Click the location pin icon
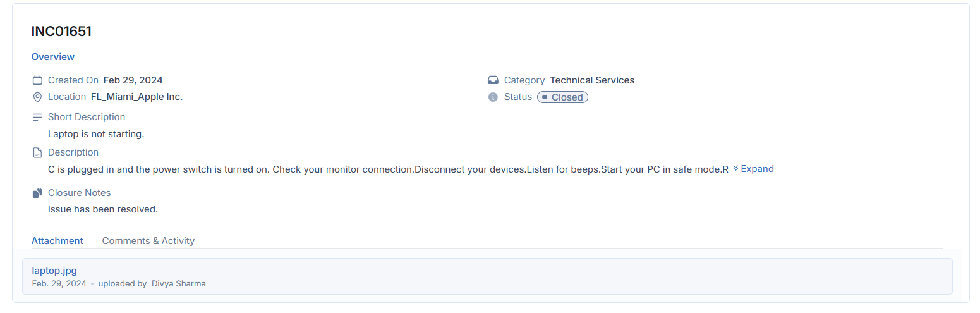The width and height of the screenshot is (980, 313). click(x=37, y=97)
